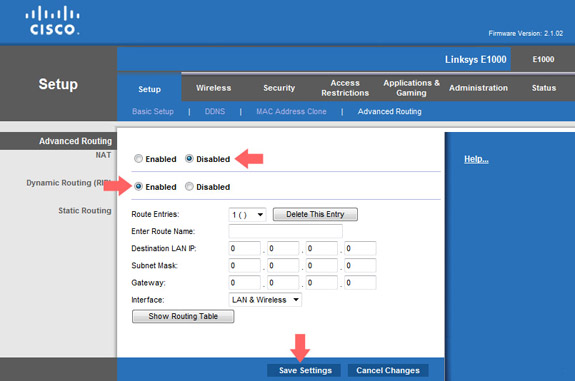Open the Interface LAN & Wireless dropdown

click(265, 300)
